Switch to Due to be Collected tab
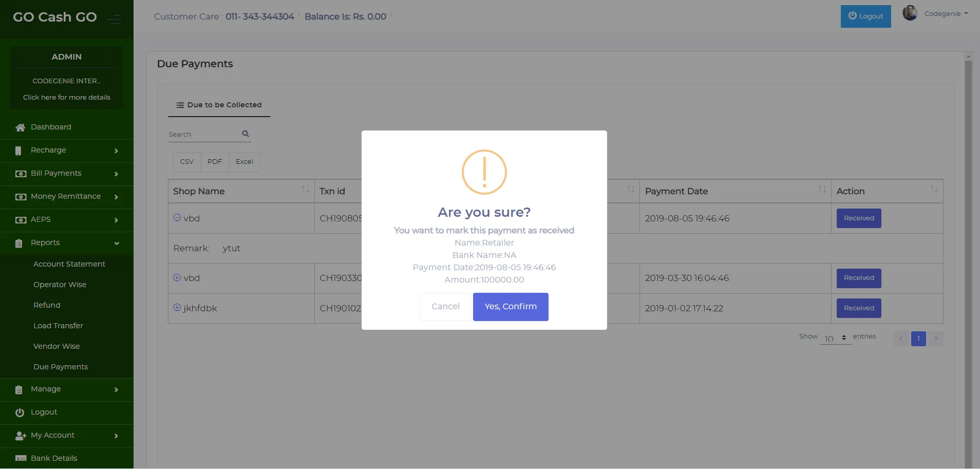 pyautogui.click(x=219, y=105)
